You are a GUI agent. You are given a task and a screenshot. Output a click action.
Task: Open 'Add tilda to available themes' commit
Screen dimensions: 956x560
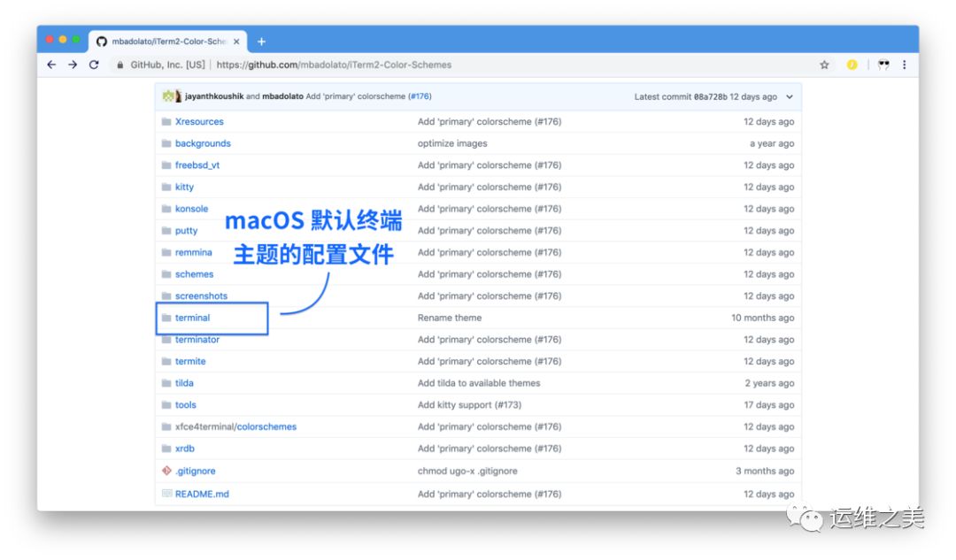pyautogui.click(x=479, y=383)
